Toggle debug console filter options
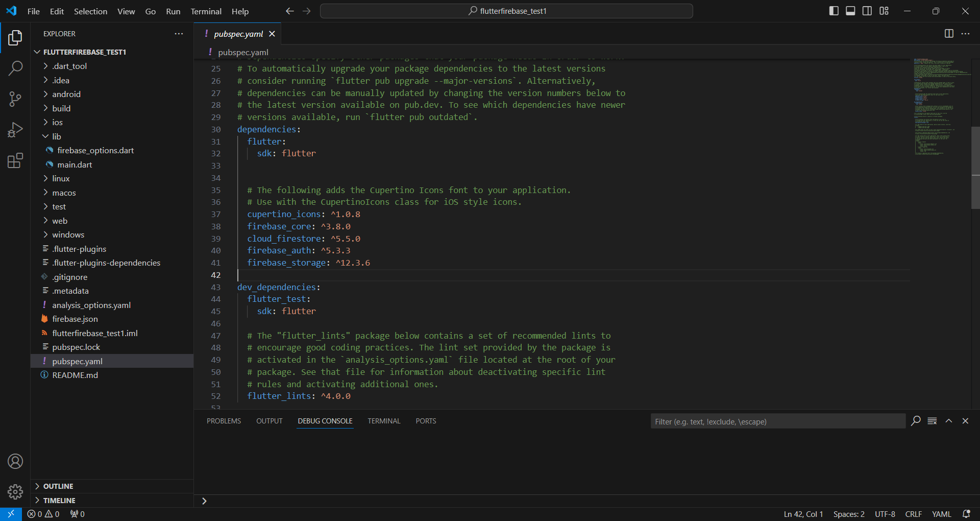The width and height of the screenshot is (980, 521). click(916, 421)
